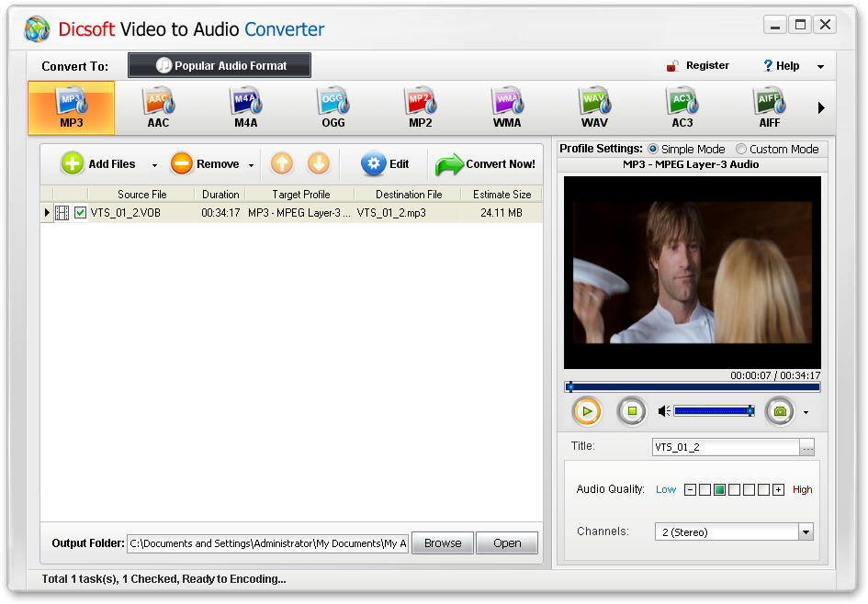Click the Destination File column header
This screenshot has width=868, height=604.
409,195
